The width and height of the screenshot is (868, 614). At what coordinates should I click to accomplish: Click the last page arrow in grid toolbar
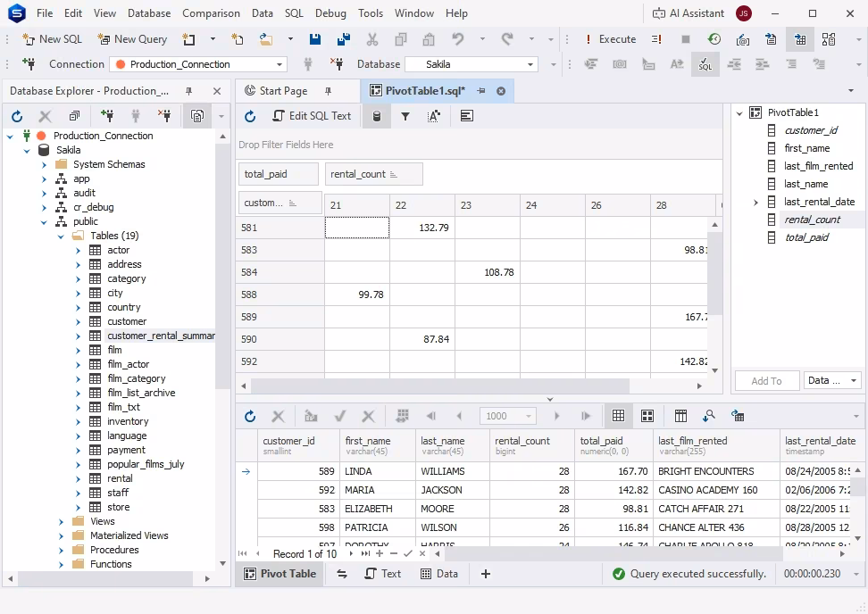tap(586, 416)
